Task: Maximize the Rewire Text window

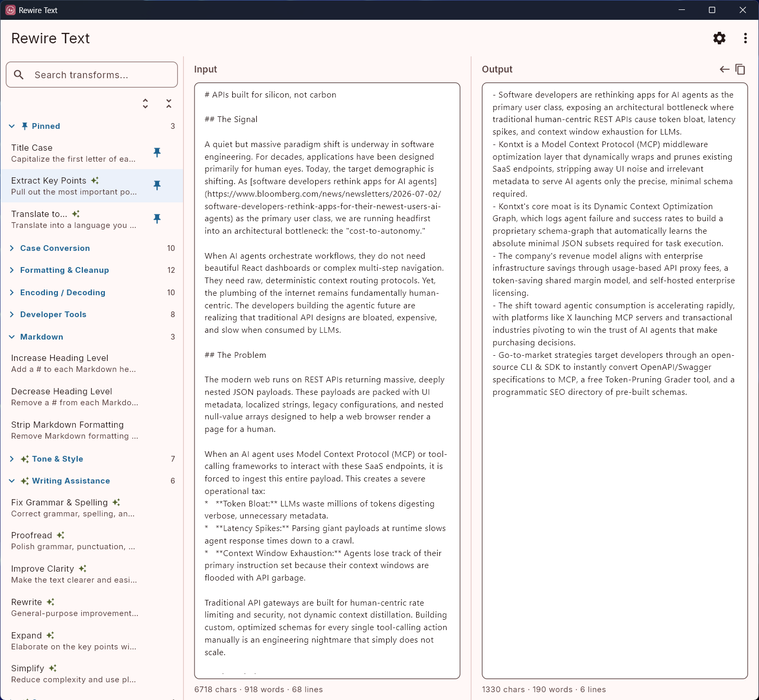Action: tap(712, 10)
